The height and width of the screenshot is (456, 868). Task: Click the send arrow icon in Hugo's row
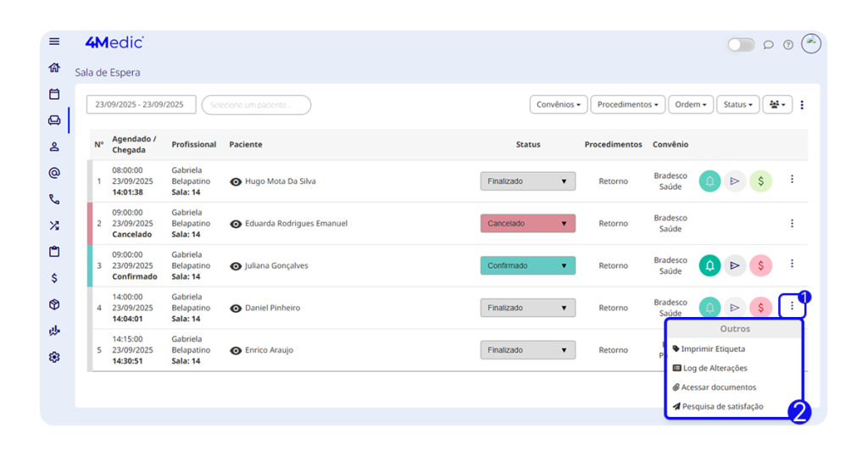[735, 181]
